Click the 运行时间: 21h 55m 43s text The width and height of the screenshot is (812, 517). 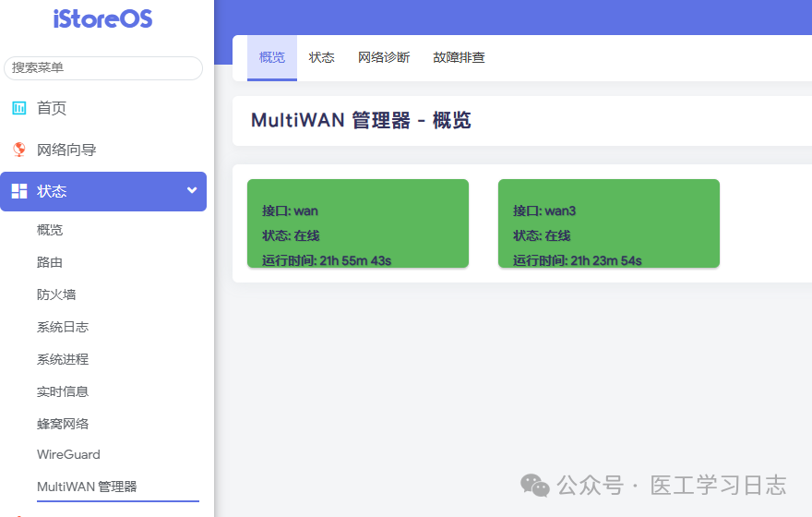click(x=327, y=260)
